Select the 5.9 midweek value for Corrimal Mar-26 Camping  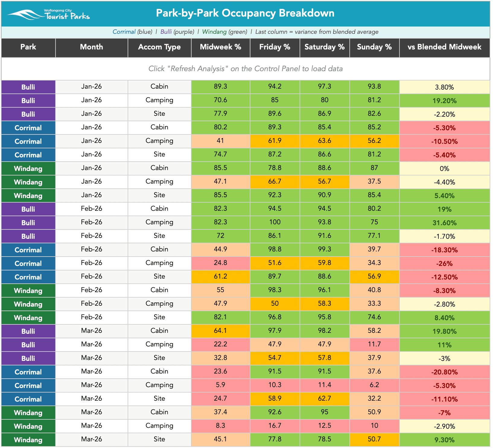click(221, 385)
